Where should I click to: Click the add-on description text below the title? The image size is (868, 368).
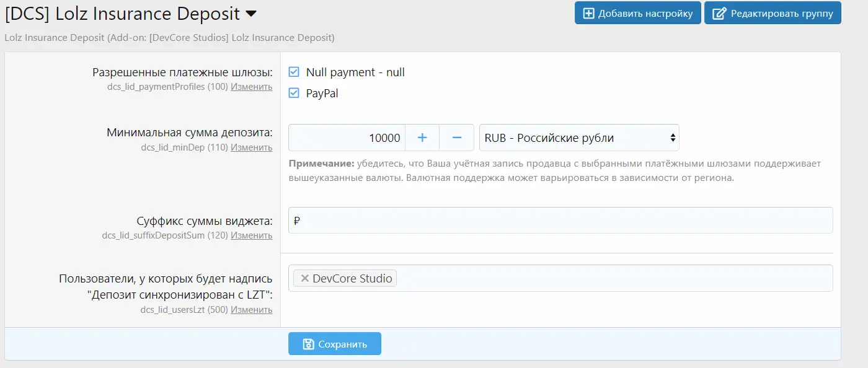pyautogui.click(x=169, y=38)
